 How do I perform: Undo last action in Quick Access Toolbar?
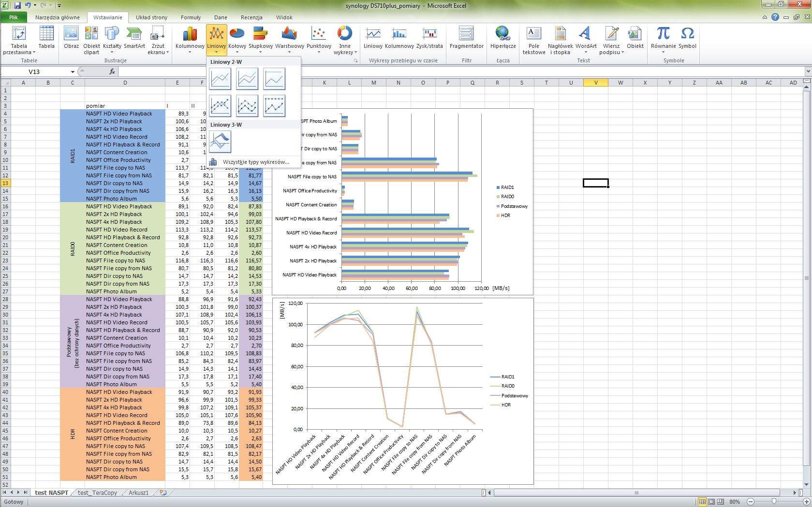point(28,5)
